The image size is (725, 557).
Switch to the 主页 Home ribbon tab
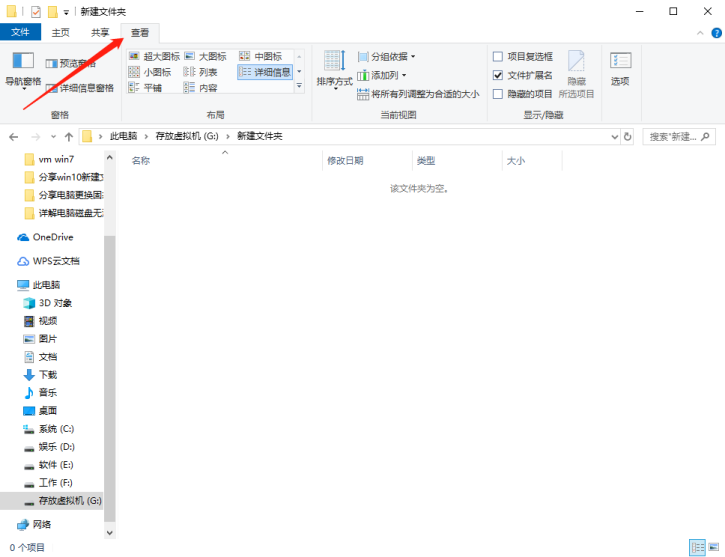(61, 32)
